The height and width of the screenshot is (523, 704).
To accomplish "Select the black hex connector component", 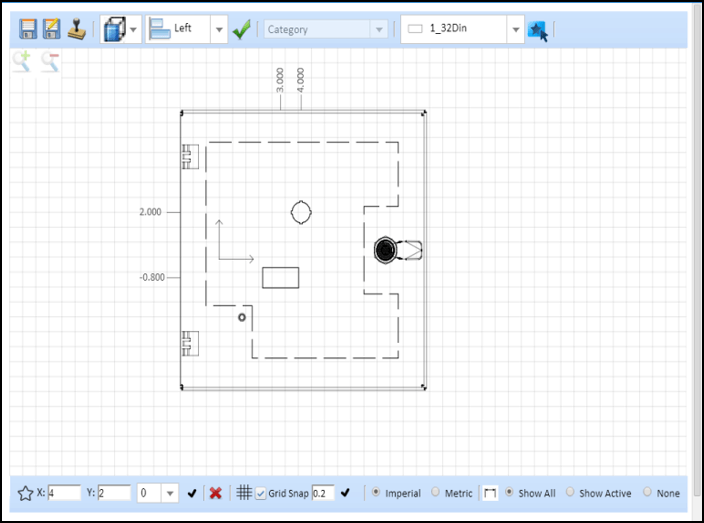I will [x=386, y=250].
